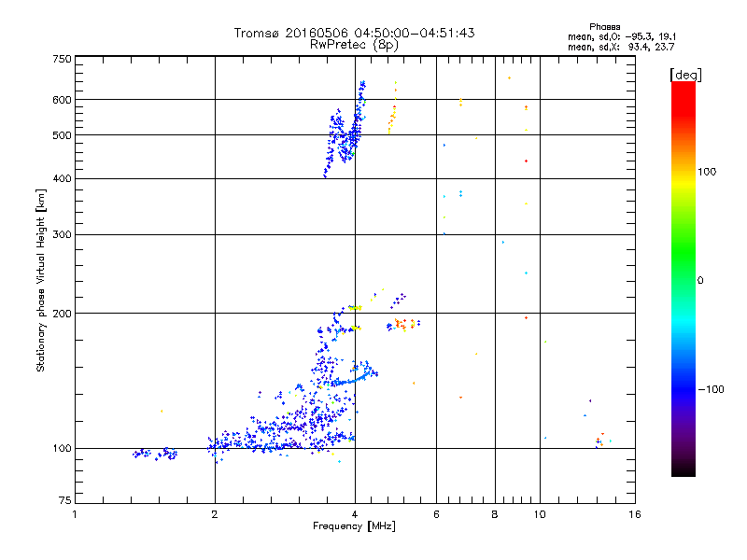Click the frequency axis tick label "10"
Screen dimensions: 747x560
(540, 514)
